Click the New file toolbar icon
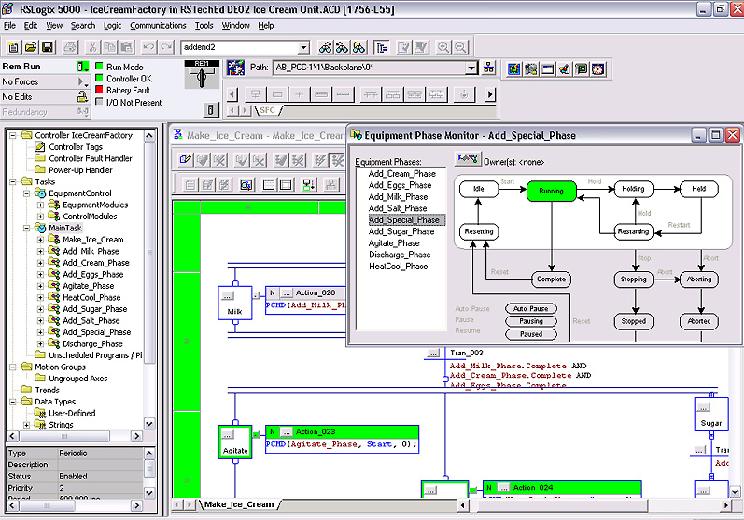The height and width of the screenshot is (520, 744). tap(13, 47)
